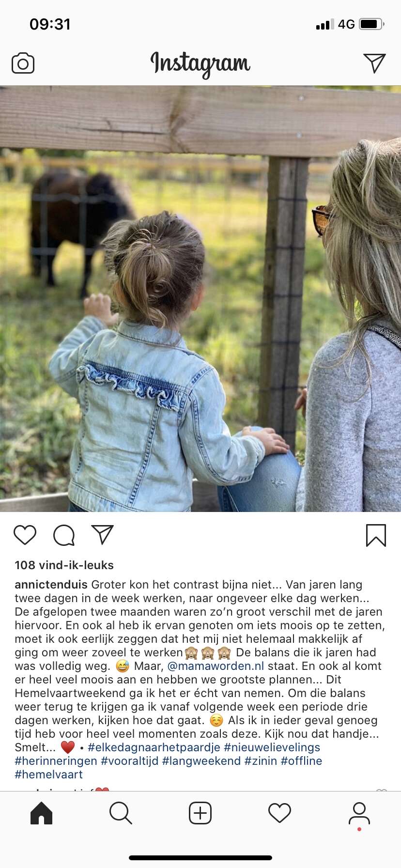Open the camera icon in header

(x=23, y=63)
